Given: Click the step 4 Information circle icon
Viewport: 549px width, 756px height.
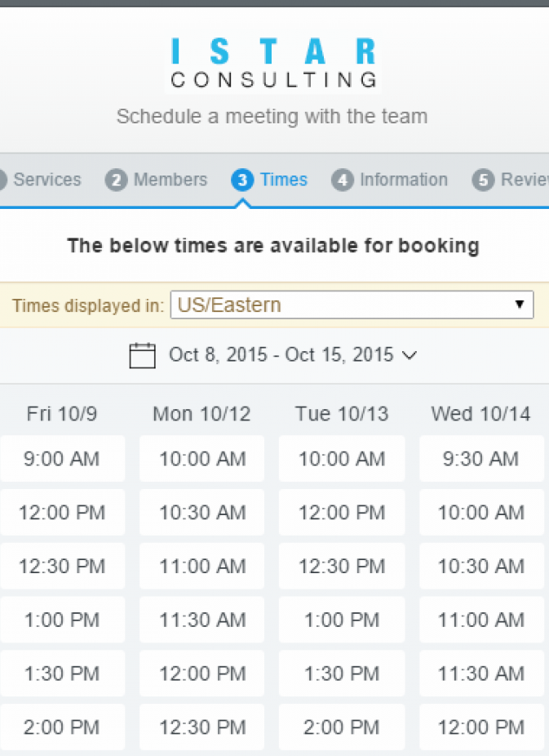Looking at the screenshot, I should pos(343,180).
